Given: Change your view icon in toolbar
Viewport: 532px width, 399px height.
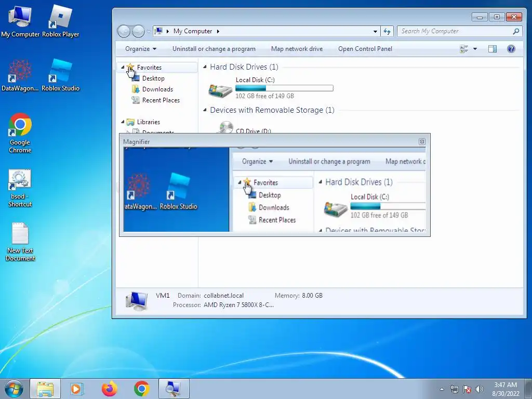Looking at the screenshot, I should [464, 49].
